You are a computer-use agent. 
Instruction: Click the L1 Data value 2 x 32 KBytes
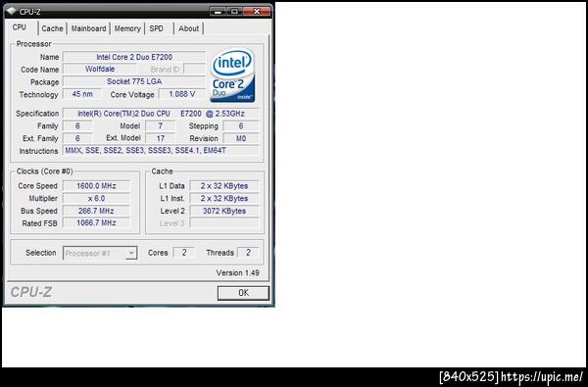(x=224, y=185)
